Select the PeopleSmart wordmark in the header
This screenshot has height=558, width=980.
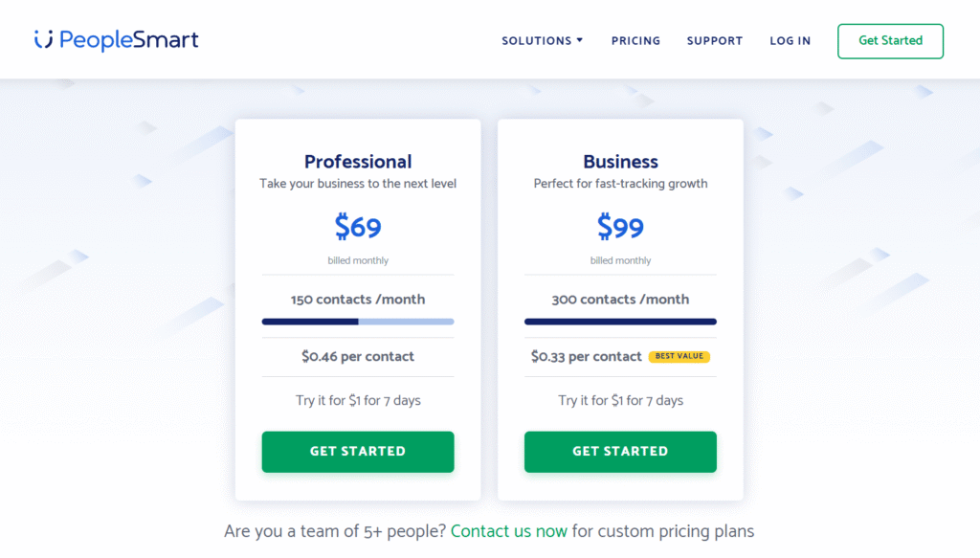(x=129, y=40)
